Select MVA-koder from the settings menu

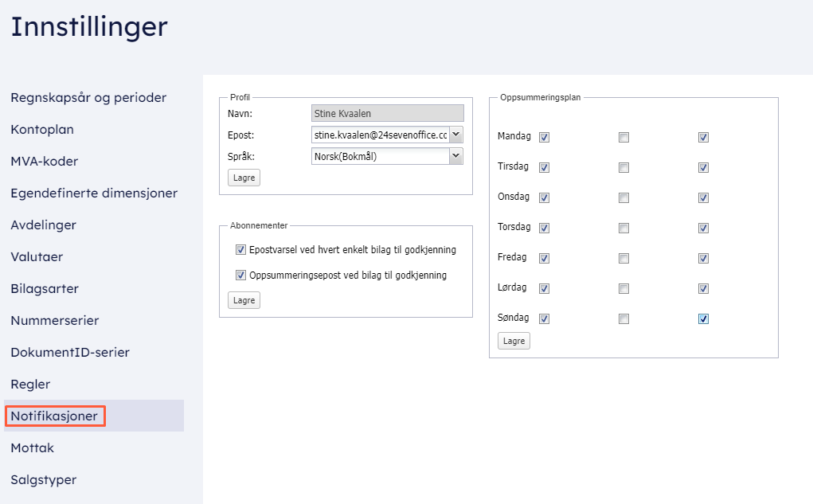coord(45,162)
